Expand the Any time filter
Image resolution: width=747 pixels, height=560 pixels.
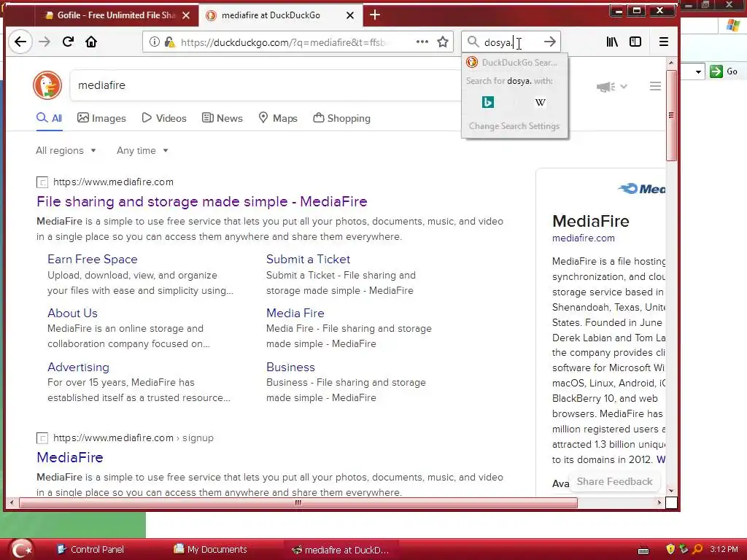click(142, 150)
